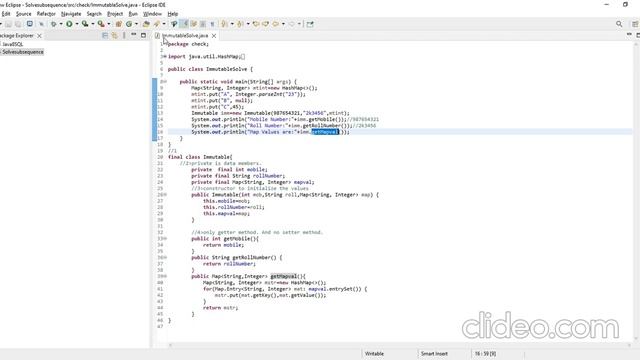Click the Open Type toolbar icon
This screenshot has height=360, width=640.
pos(146,24)
